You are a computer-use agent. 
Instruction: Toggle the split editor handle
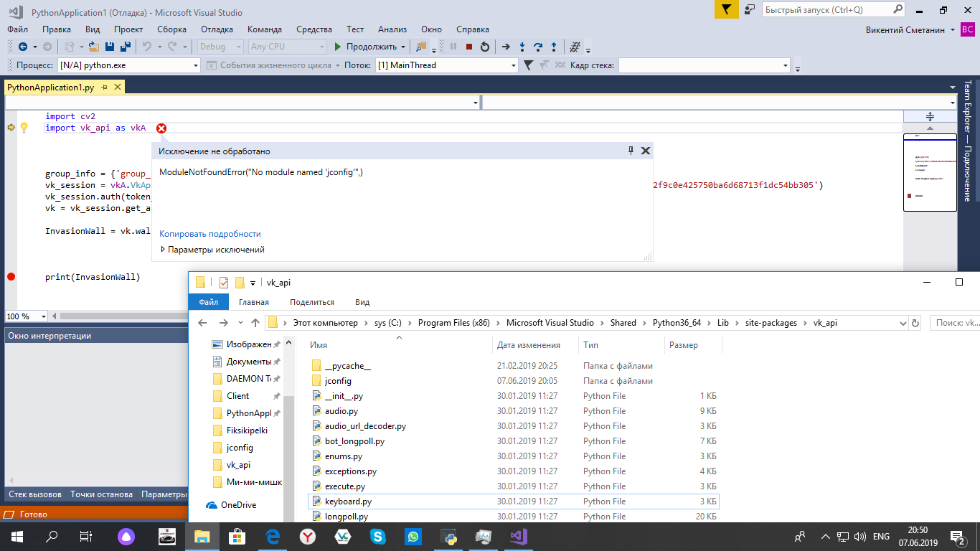click(x=930, y=116)
